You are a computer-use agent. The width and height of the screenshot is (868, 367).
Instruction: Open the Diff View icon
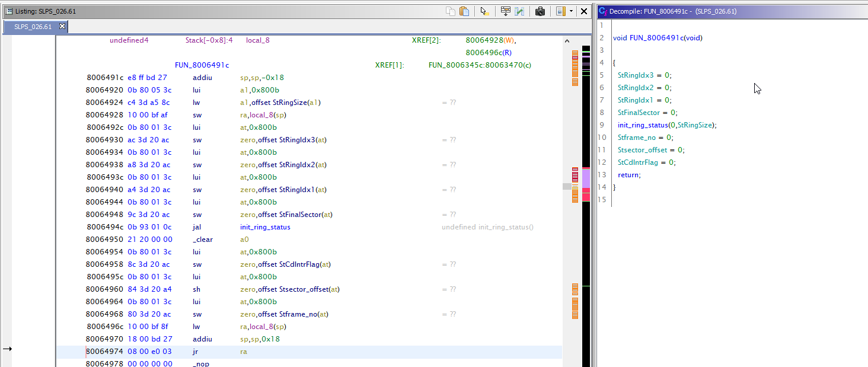pos(519,11)
